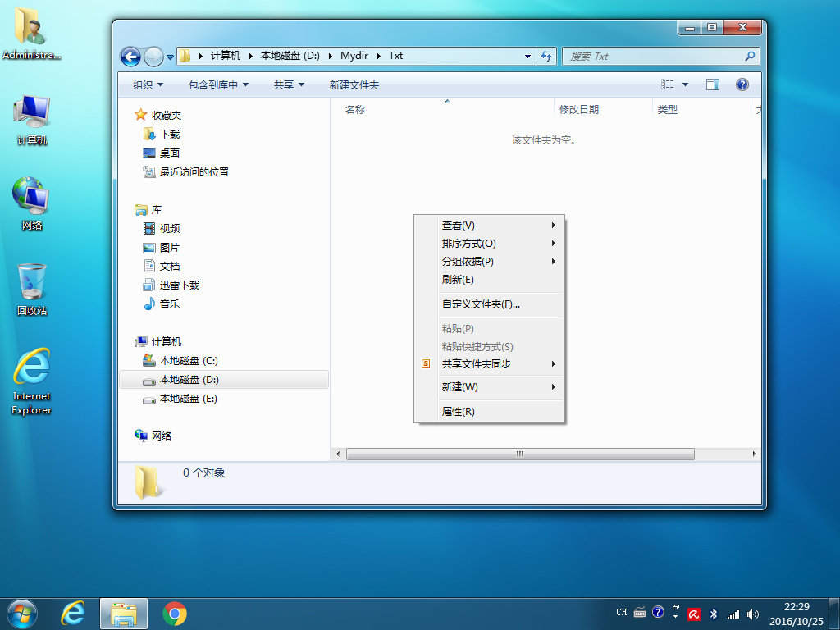Viewport: 840px width, 630px height.
Task: Open more view options dropdown arrow
Action: [685, 84]
